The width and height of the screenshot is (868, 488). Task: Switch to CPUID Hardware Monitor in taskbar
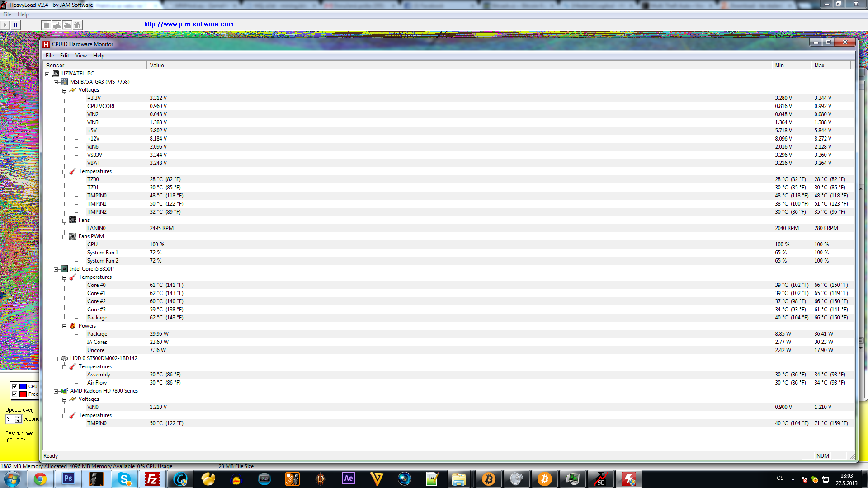tap(629, 479)
